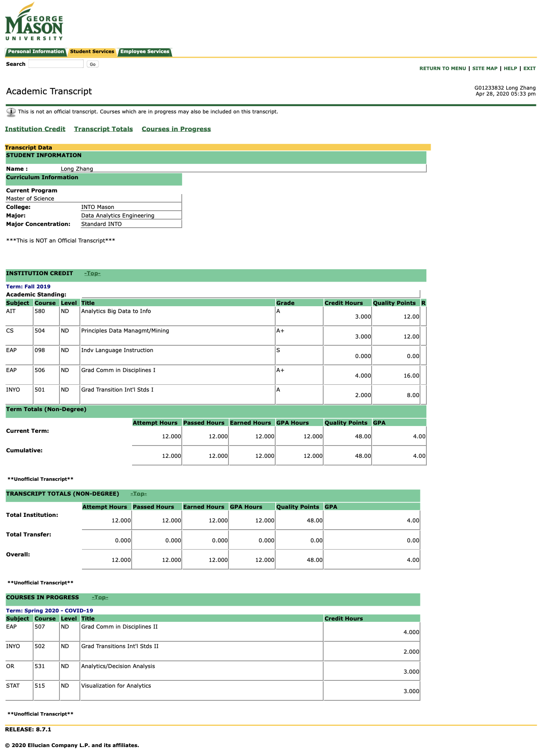Click the info icon beside transcript notice

coord(11,112)
